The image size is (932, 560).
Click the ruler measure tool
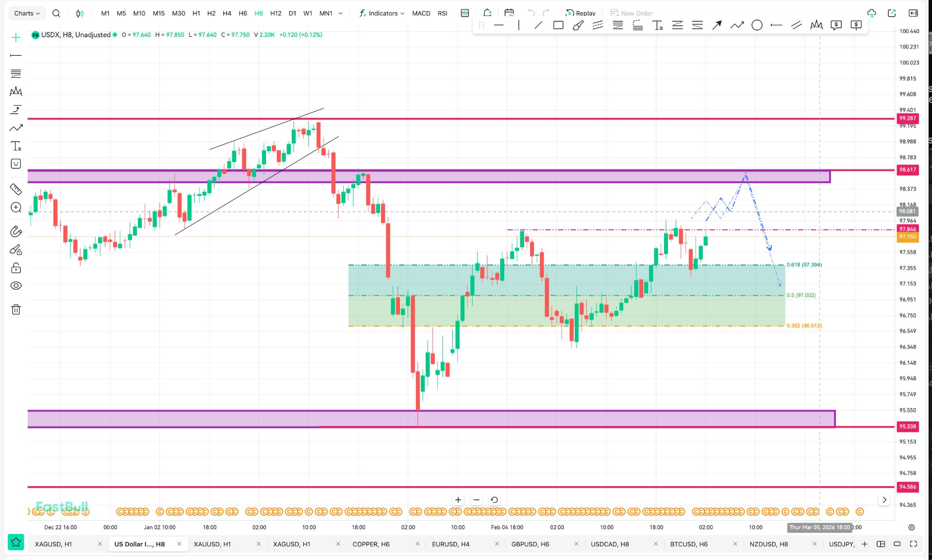click(16, 189)
